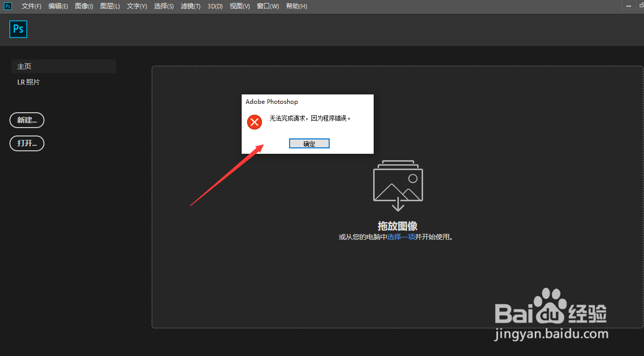
Task: Click the red error icon in the dialog
Action: [x=255, y=122]
